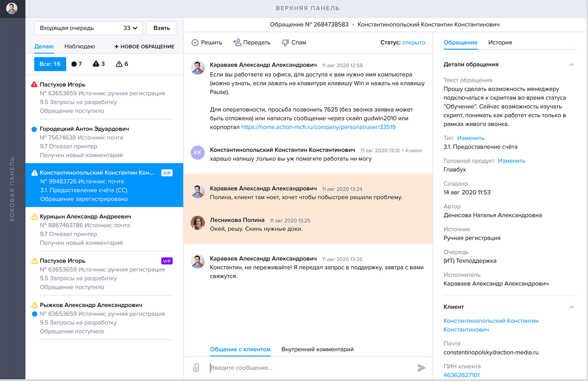Viewport: 588px width, 381px height.
Task: Filter by black circle count 7
Action: pos(76,64)
